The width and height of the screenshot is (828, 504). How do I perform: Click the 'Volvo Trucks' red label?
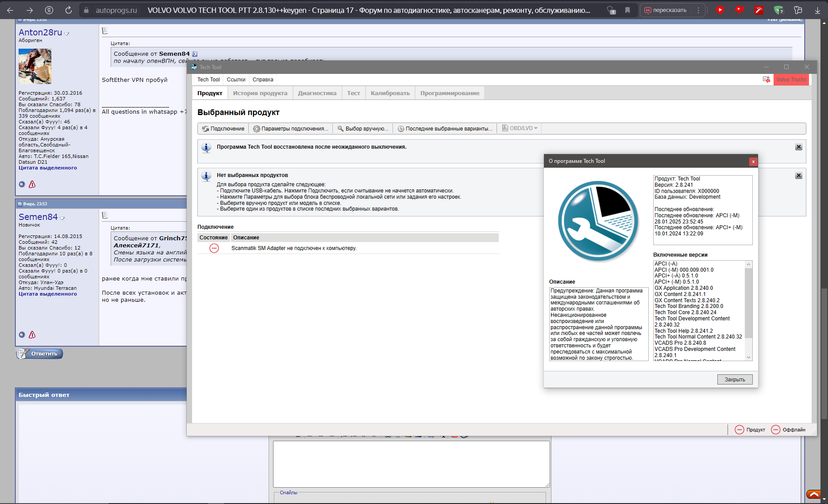[791, 80]
